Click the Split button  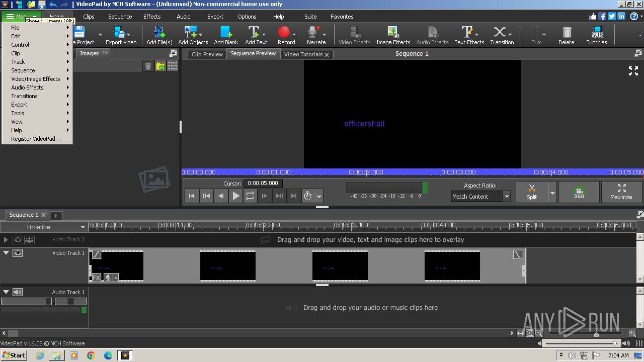532,192
